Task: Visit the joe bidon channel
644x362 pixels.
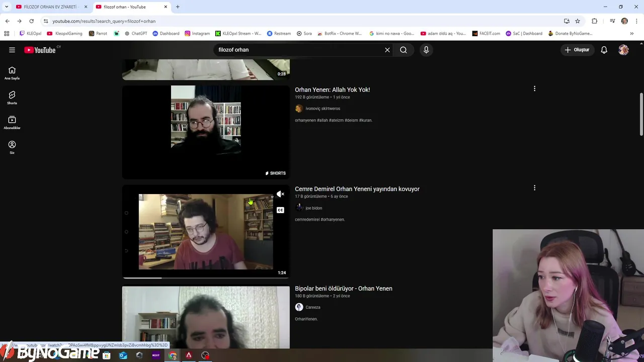Action: (x=313, y=208)
